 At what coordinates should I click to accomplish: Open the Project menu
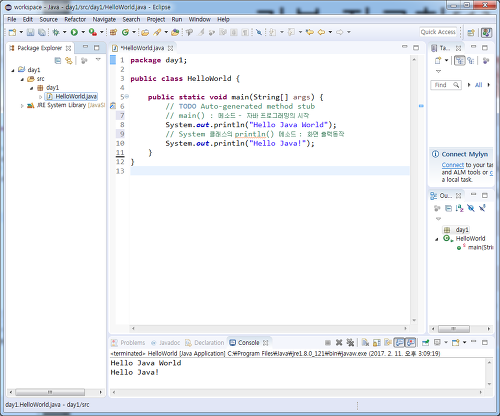(x=156, y=19)
